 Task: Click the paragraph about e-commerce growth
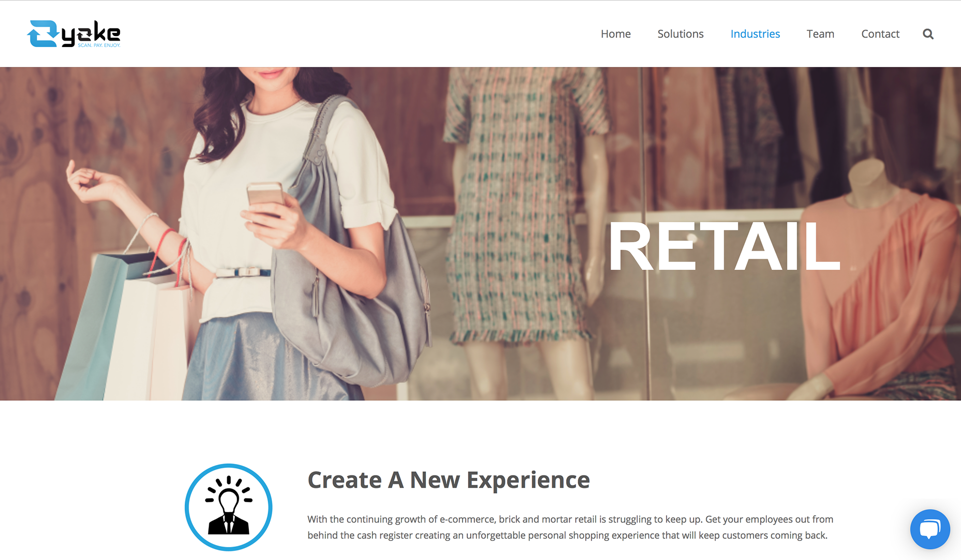[570, 527]
